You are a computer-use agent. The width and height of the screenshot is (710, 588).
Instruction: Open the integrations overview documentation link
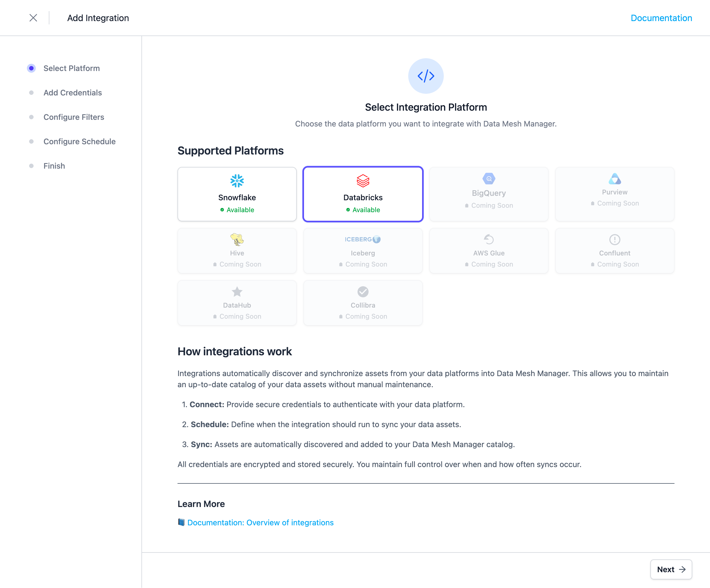coord(260,522)
